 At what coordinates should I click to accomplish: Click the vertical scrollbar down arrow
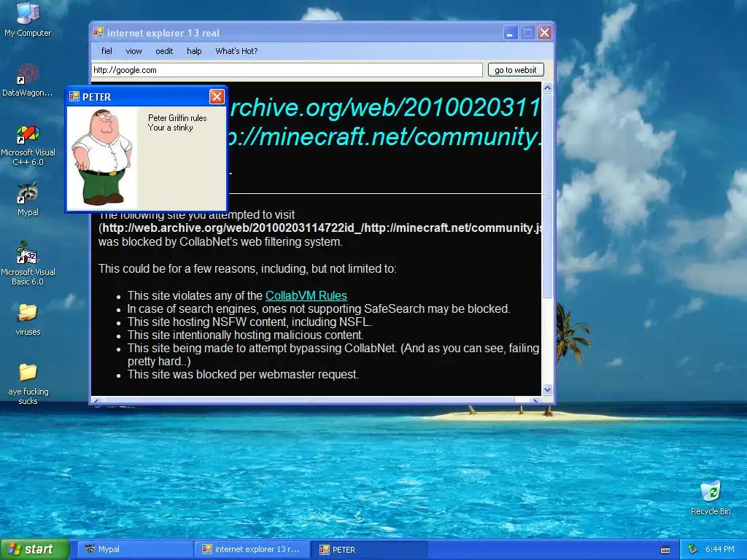click(x=547, y=389)
